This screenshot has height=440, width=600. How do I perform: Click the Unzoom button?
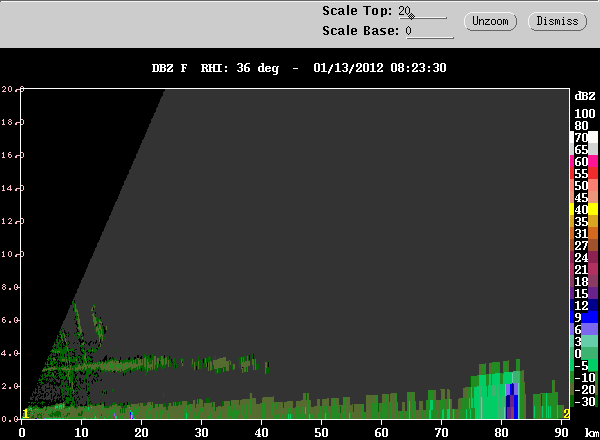[489, 20]
